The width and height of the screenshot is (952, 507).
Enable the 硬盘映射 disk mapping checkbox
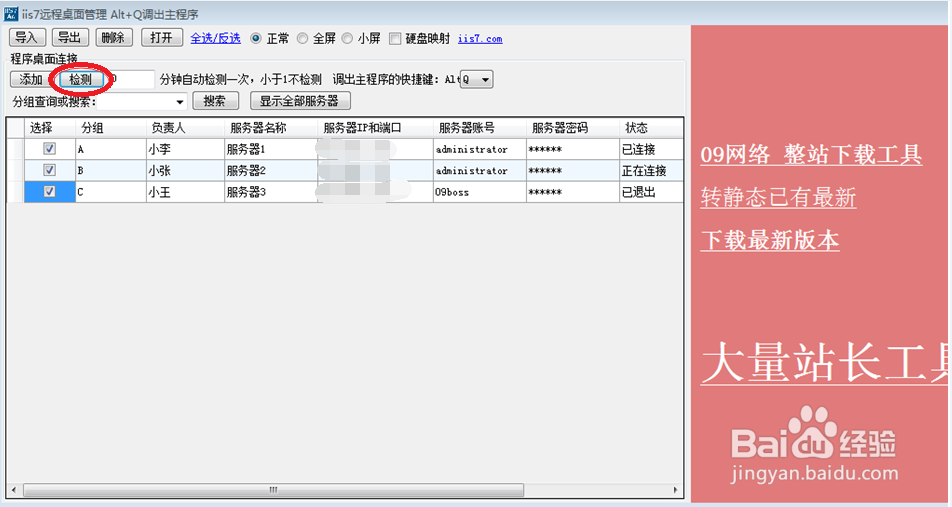click(x=395, y=39)
